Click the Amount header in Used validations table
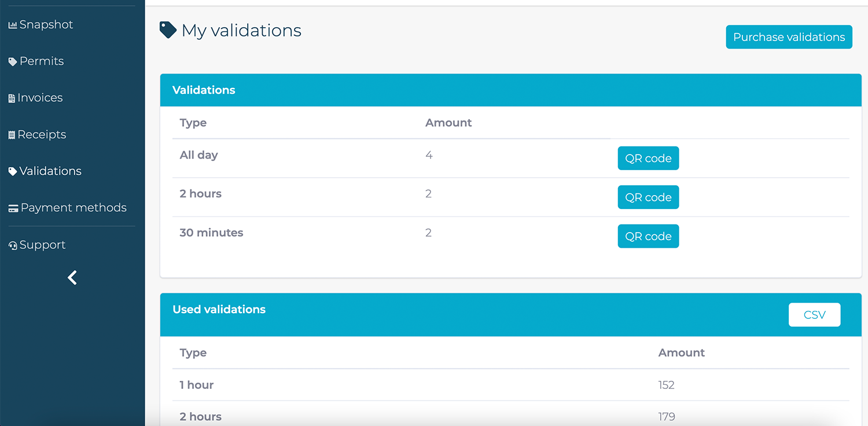 point(682,352)
